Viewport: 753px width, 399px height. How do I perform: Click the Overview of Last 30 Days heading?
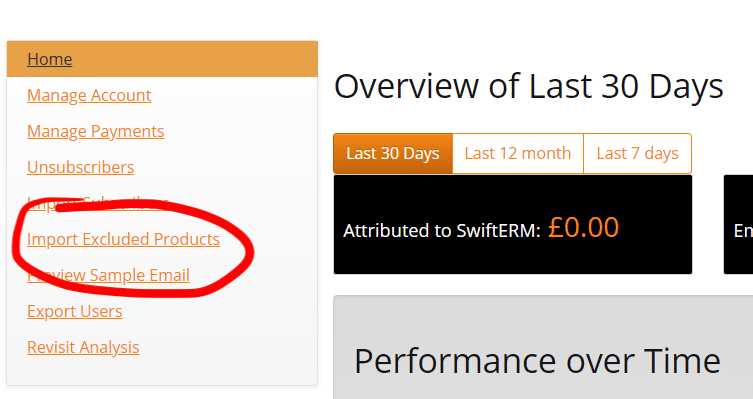point(528,86)
